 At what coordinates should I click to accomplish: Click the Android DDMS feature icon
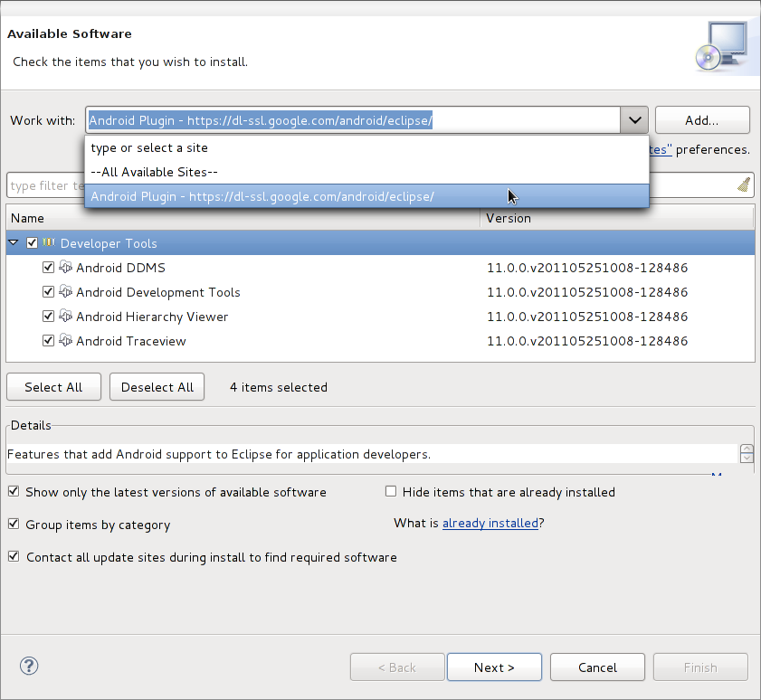click(x=65, y=268)
